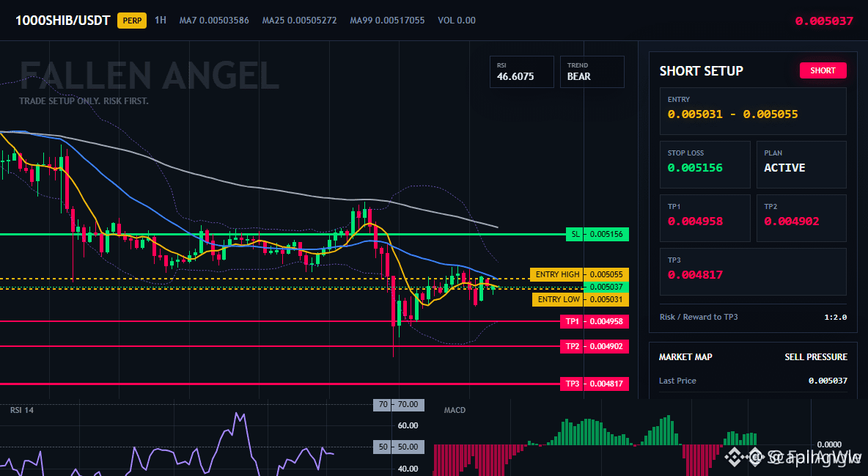Click the MARKET MAP heading
868x476 pixels.
pos(685,357)
